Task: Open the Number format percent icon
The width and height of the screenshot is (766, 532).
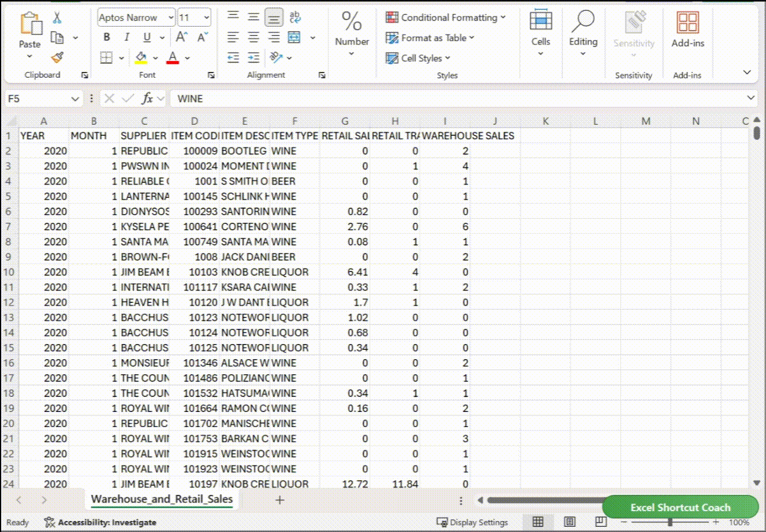Action: pyautogui.click(x=352, y=21)
